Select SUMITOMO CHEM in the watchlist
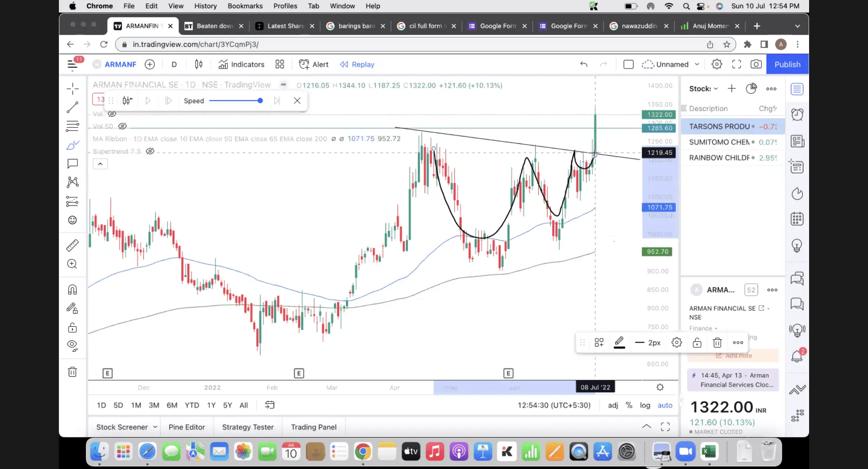Viewport: 868px width, 469px height. tap(719, 142)
